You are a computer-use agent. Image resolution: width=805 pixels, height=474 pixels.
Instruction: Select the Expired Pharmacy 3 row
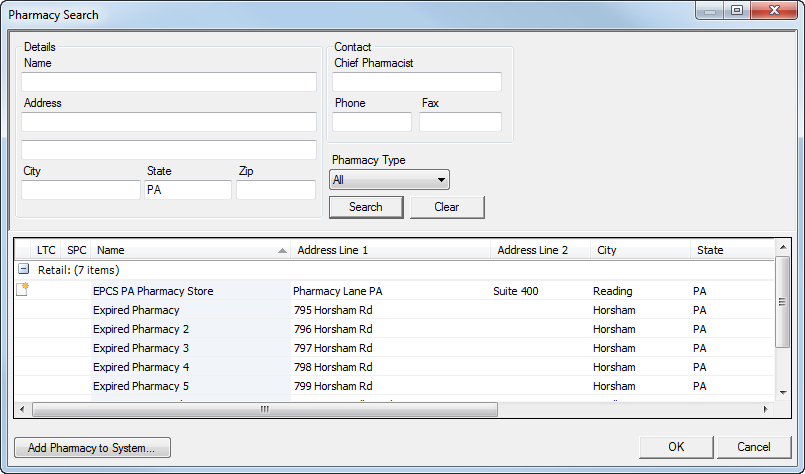[x=394, y=348]
